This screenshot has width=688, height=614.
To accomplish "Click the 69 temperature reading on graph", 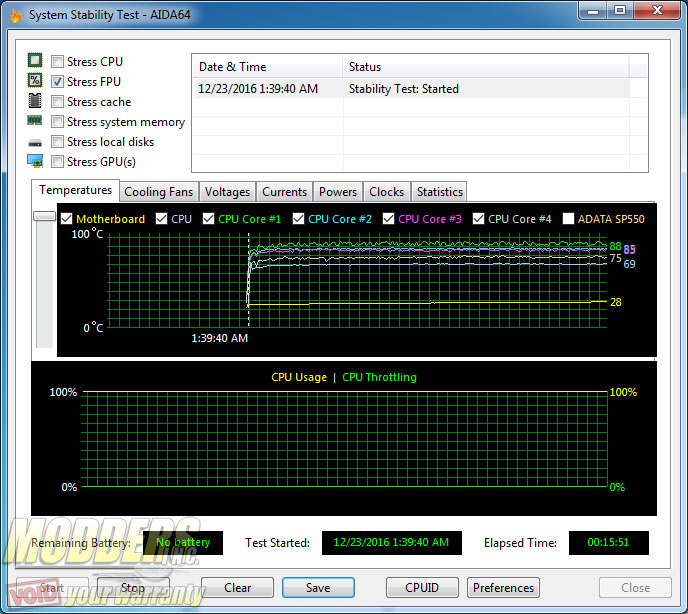I will [x=629, y=264].
